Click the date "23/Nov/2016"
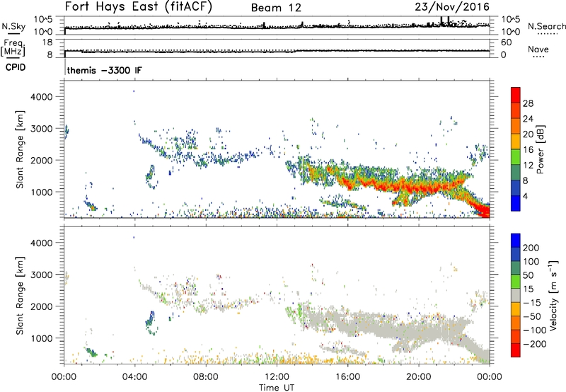 (x=452, y=6)
